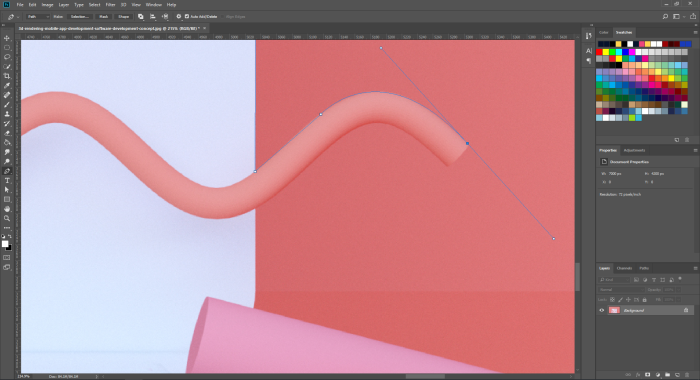The width and height of the screenshot is (700, 380).
Task: Select the Eraser tool
Action: click(7, 133)
